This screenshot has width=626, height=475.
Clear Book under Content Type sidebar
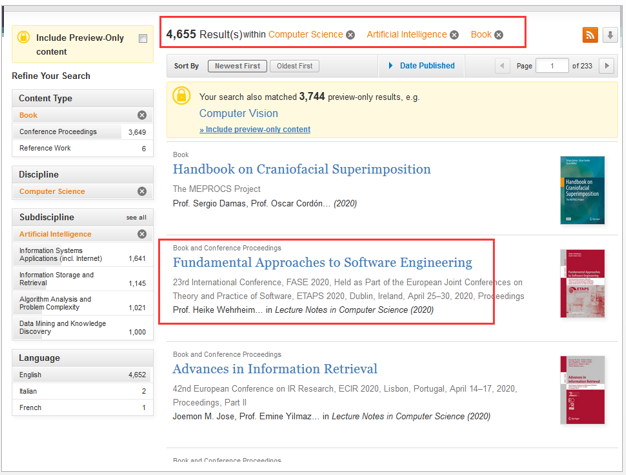coord(142,115)
